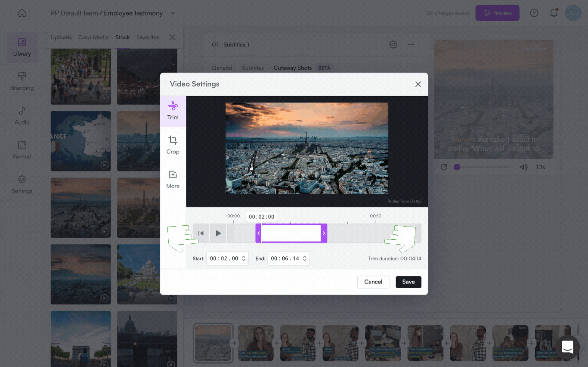The image size is (588, 367).
Task: Open the user avatar menu
Action: coord(573,13)
